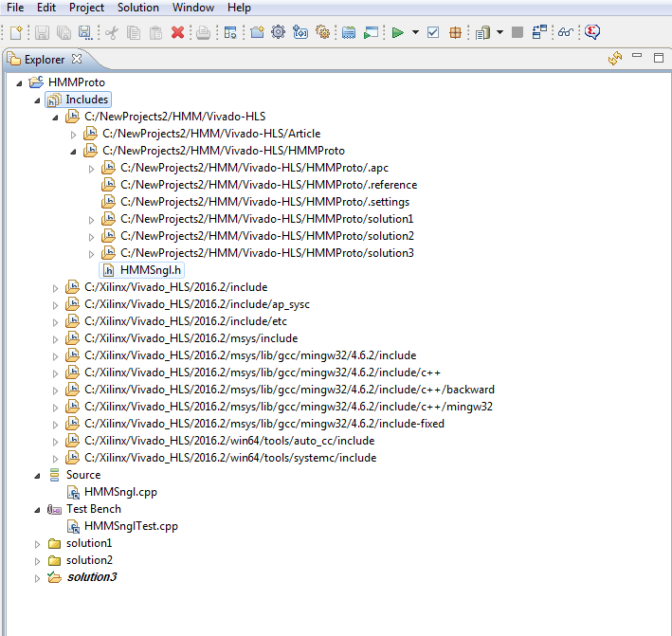Select the include/ap_sysc path row
672x636 pixels.
pyautogui.click(x=188, y=304)
